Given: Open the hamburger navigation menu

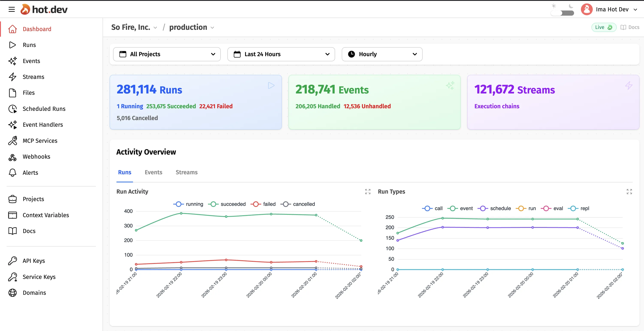Looking at the screenshot, I should coord(12,9).
